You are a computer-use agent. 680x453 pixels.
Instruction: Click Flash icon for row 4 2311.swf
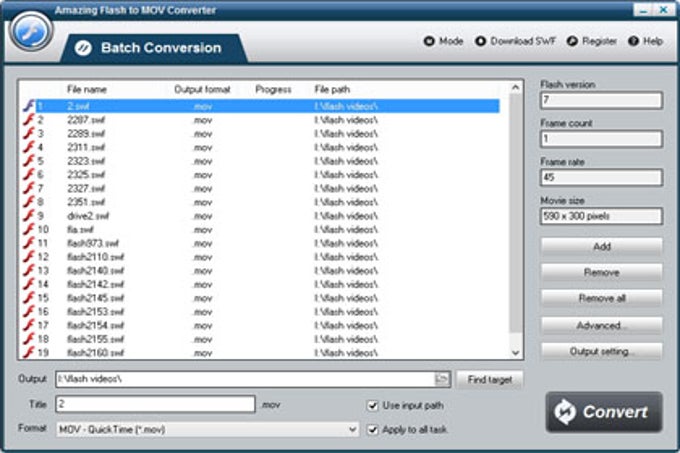point(29,147)
